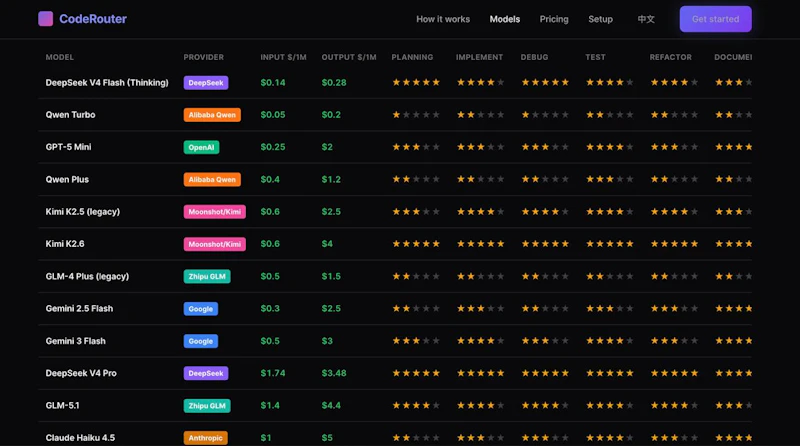
Task: Click the INPUT $/1M column header
Action: click(283, 57)
